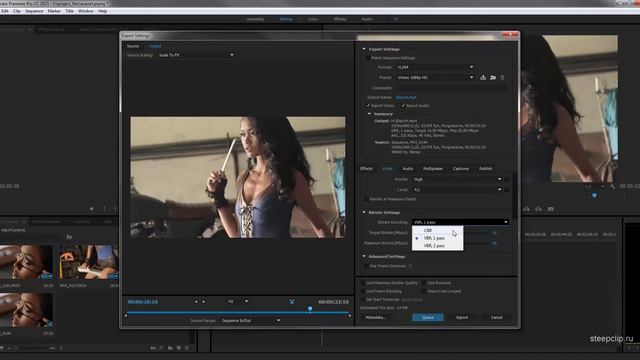Enable Use Frame Blending checkbox

tap(362, 291)
